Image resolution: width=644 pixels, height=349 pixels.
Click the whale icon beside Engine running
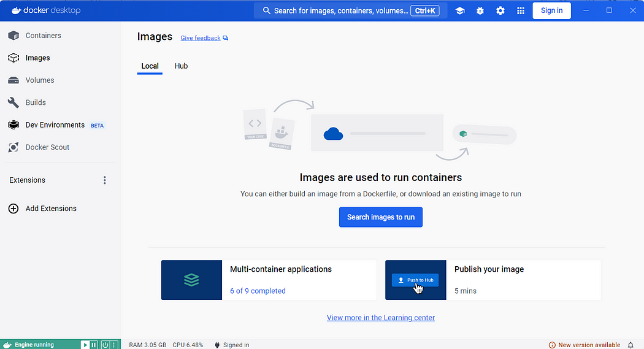pyautogui.click(x=7, y=345)
